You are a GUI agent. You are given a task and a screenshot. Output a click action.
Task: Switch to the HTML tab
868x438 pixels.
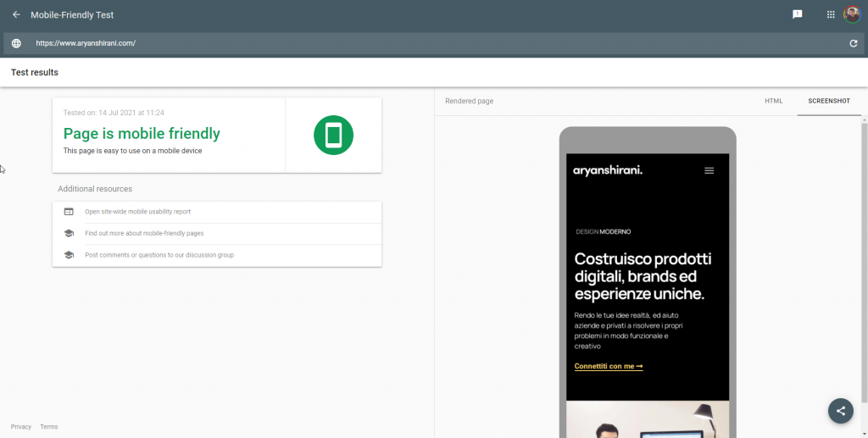773,101
